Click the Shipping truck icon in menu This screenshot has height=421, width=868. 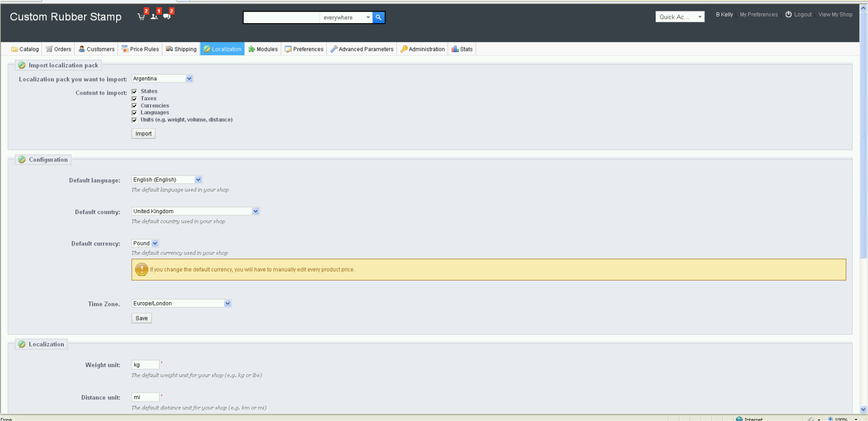(169, 49)
